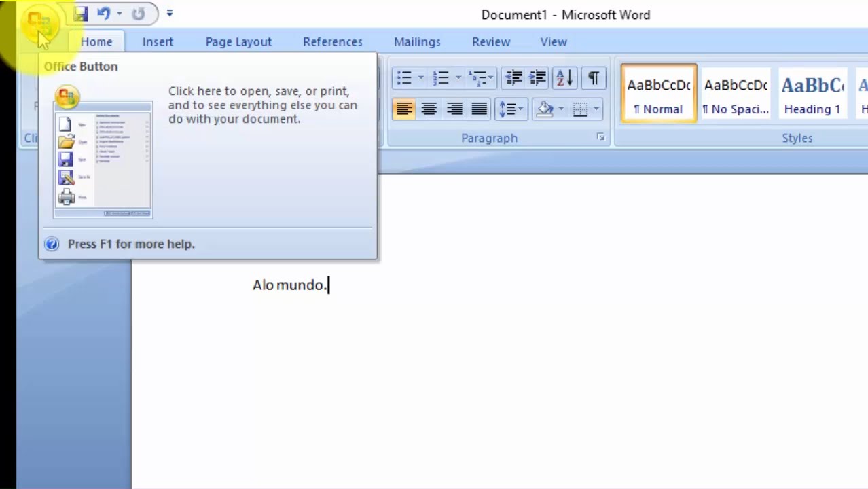Viewport: 868px width, 489px height.
Task: Open the Paragraph dialog launcher
Action: (600, 137)
